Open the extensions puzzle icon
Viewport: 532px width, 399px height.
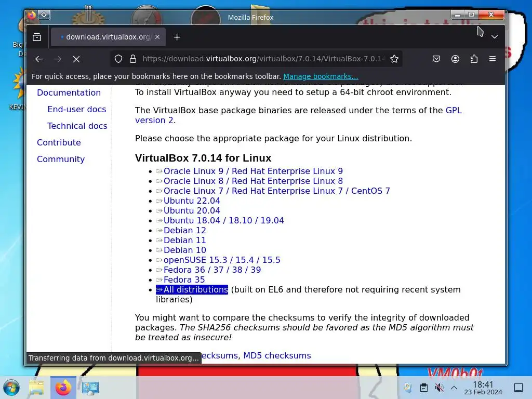tap(474, 59)
